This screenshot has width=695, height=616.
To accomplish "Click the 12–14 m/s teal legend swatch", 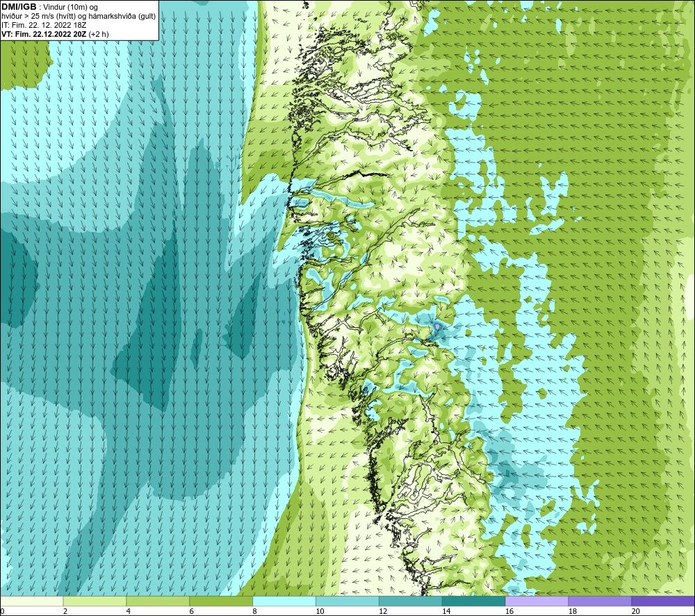I will point(411,601).
